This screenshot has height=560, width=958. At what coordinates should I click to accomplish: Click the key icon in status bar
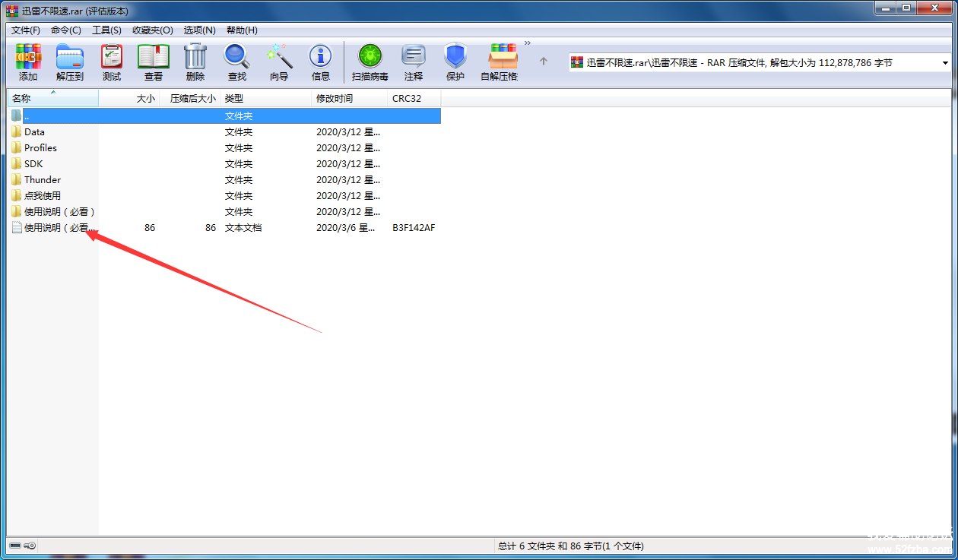[x=30, y=546]
